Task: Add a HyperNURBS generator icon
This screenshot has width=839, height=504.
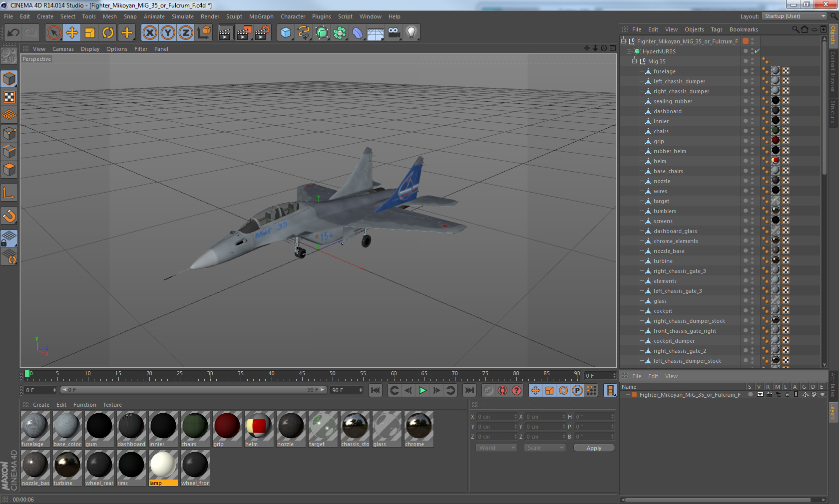Action: [322, 33]
